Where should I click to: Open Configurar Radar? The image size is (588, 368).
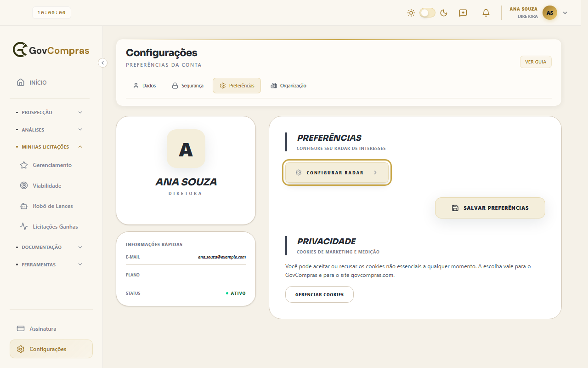[x=337, y=172]
